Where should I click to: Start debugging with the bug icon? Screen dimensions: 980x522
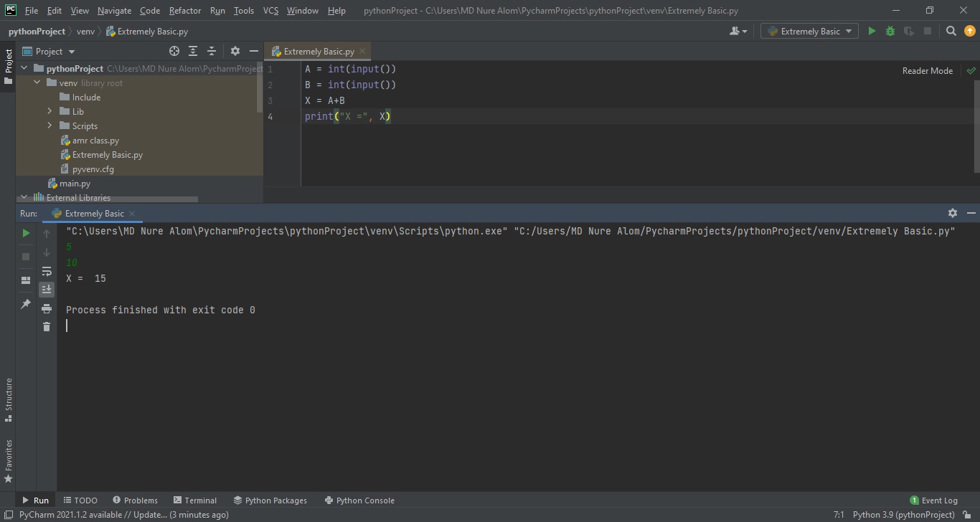(890, 31)
